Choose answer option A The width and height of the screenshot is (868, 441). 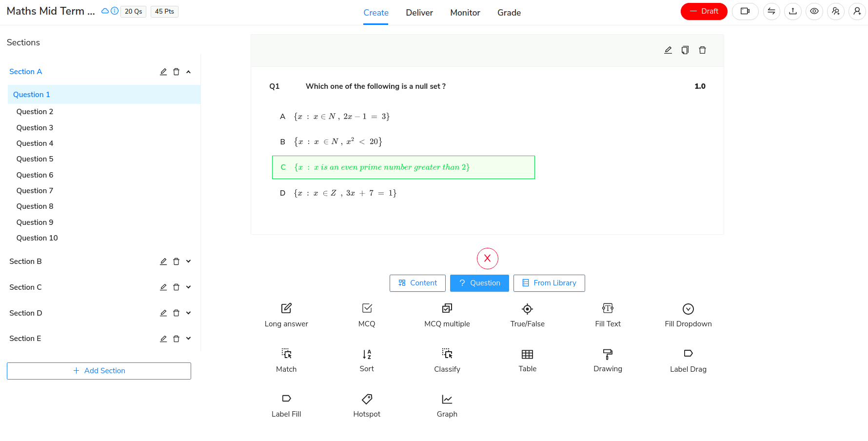(x=335, y=117)
